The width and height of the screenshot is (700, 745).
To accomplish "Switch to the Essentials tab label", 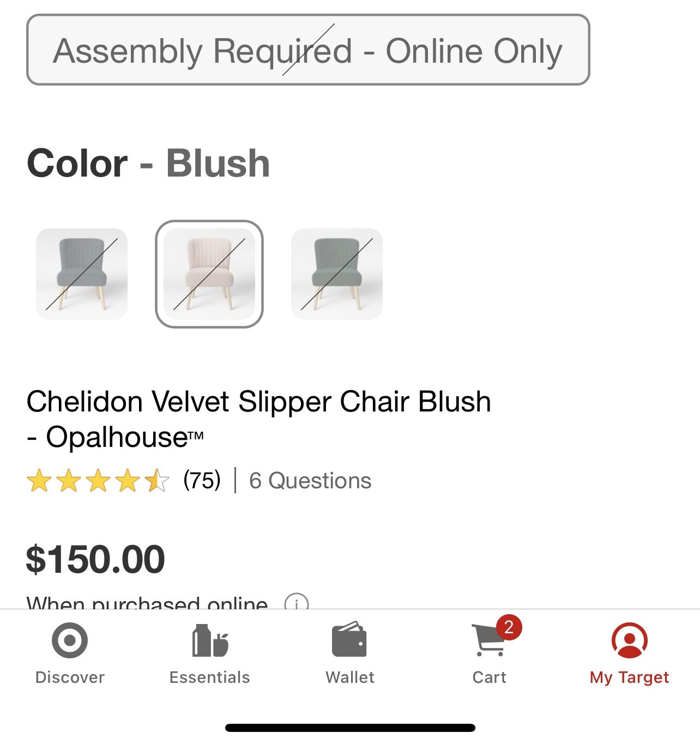I will click(x=210, y=677).
